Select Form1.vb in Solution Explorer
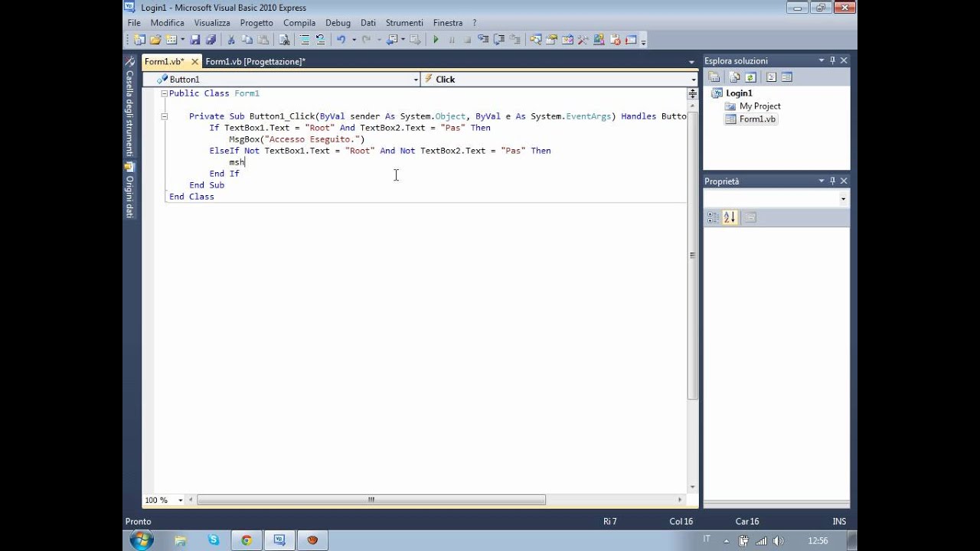Screen dimensions: 980x551 [x=757, y=119]
